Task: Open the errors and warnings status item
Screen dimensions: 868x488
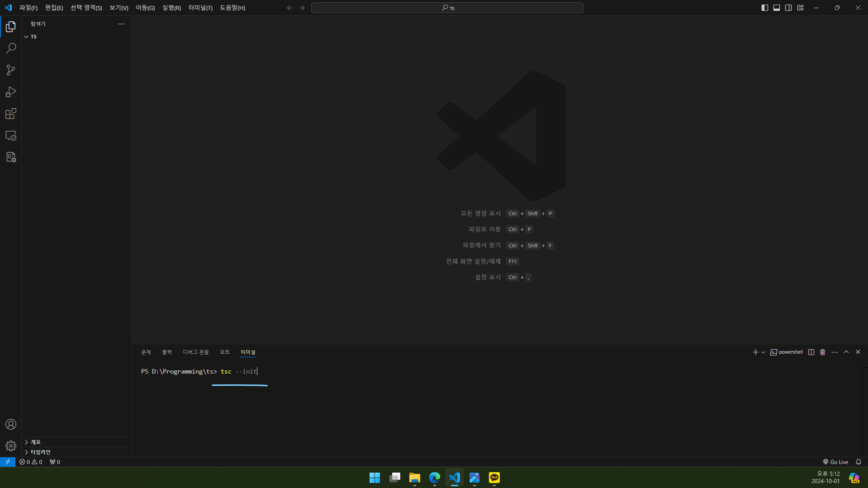Action: 31,462
